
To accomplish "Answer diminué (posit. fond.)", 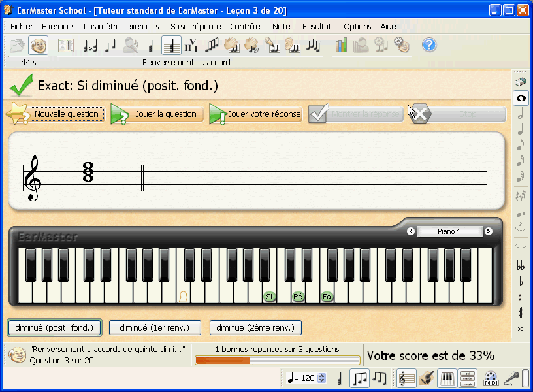I will click(x=54, y=328).
